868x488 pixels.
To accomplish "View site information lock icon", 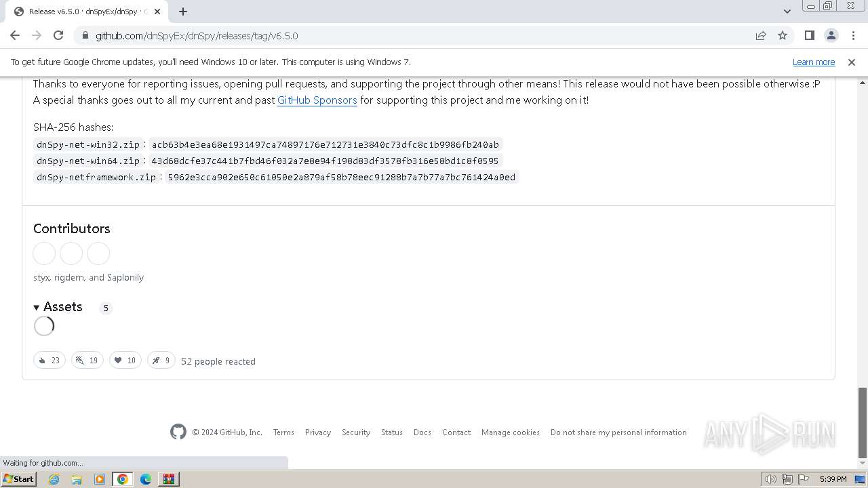I will click(85, 35).
